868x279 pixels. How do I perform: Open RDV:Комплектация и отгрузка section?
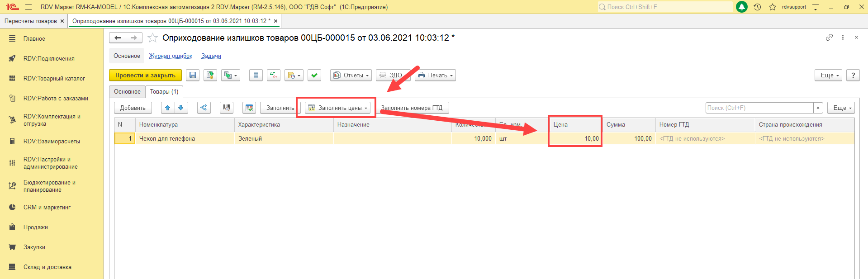(x=52, y=120)
